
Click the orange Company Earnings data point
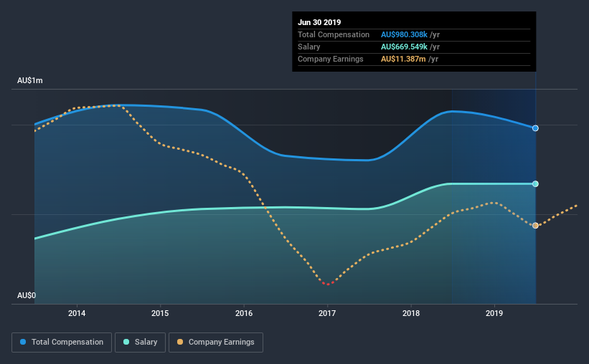click(535, 226)
